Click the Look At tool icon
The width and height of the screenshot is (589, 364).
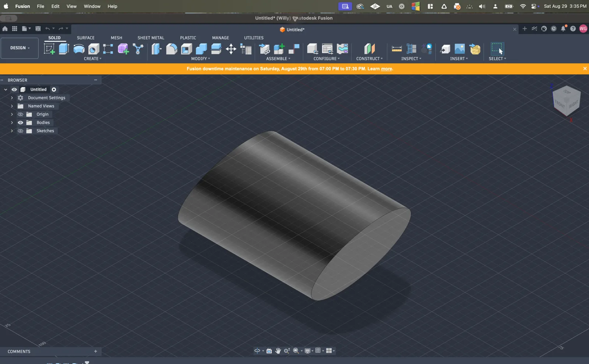[x=269, y=351]
